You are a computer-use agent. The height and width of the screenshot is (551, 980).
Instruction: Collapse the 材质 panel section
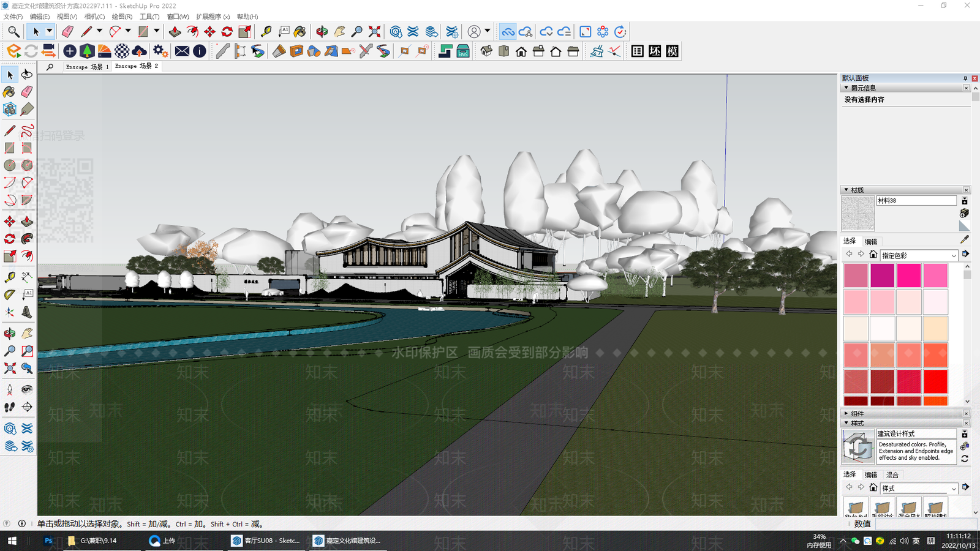coord(846,190)
